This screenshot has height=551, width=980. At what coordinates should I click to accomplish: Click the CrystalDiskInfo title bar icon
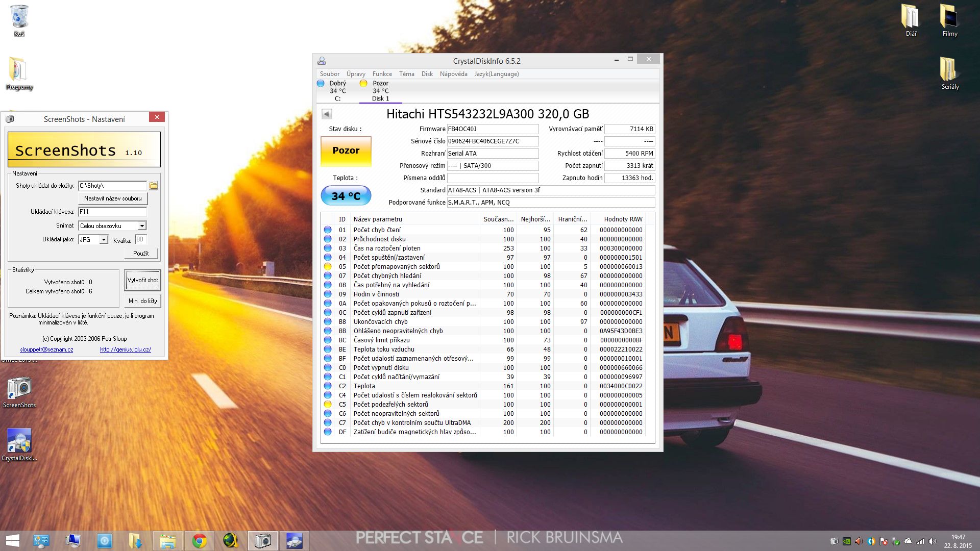(322, 61)
